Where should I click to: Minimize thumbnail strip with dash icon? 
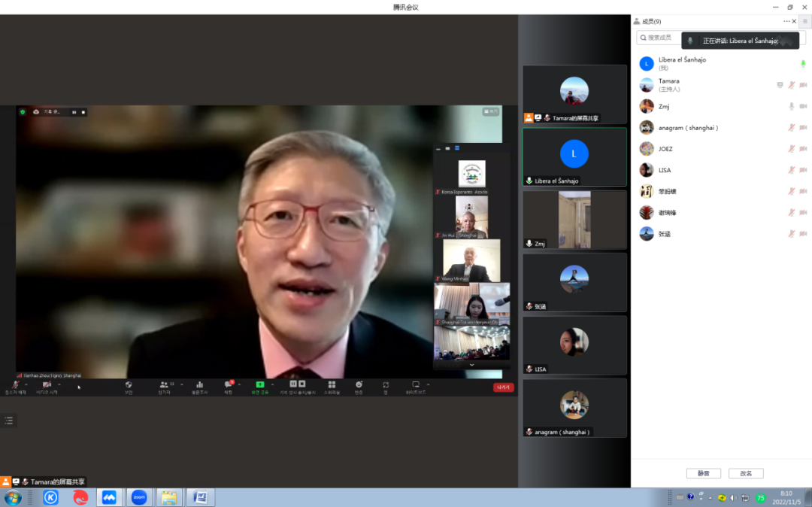(438, 149)
